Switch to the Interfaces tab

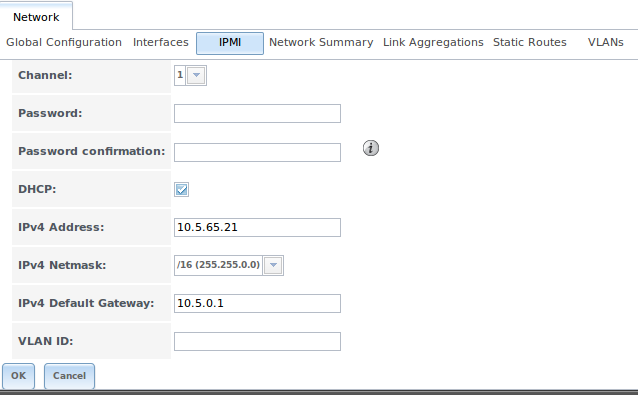pos(161,42)
